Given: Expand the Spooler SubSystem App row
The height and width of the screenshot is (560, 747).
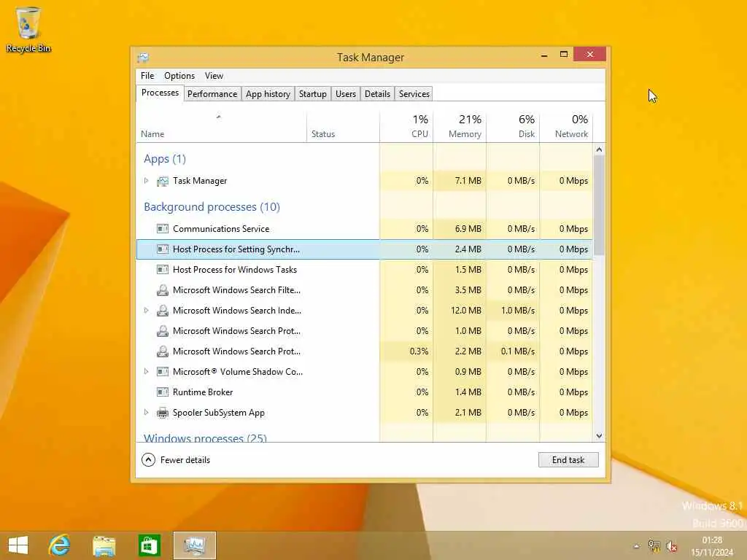Looking at the screenshot, I should 146,412.
